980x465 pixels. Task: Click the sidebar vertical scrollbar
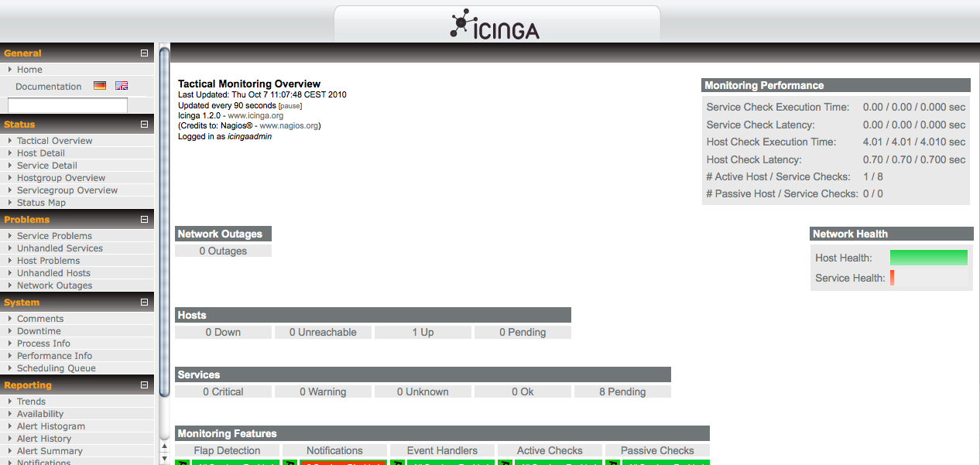pos(164,221)
